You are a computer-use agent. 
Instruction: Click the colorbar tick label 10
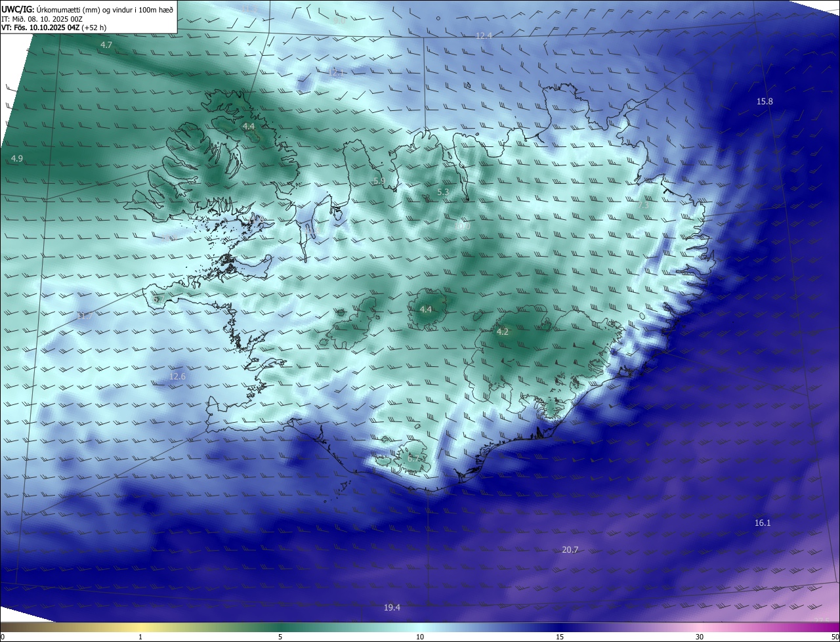(x=420, y=637)
